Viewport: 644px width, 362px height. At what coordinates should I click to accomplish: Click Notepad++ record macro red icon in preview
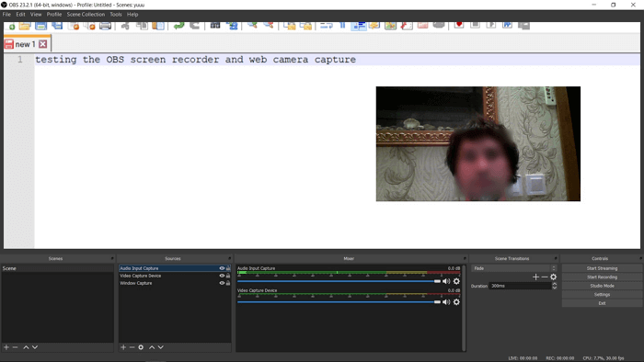click(x=459, y=26)
